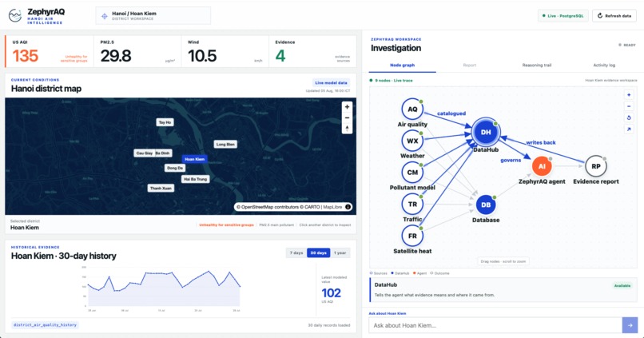Image resolution: width=644 pixels, height=338 pixels.
Task: Show 30 days history range
Action: pos(318,253)
